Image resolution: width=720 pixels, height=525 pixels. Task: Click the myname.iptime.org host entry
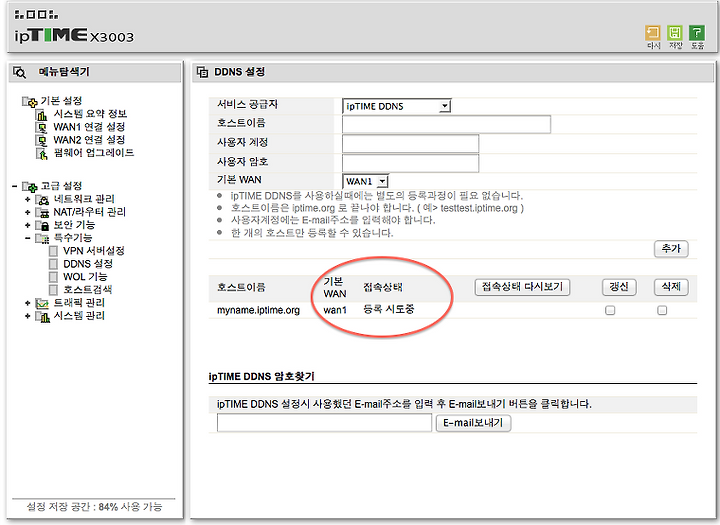click(x=259, y=310)
